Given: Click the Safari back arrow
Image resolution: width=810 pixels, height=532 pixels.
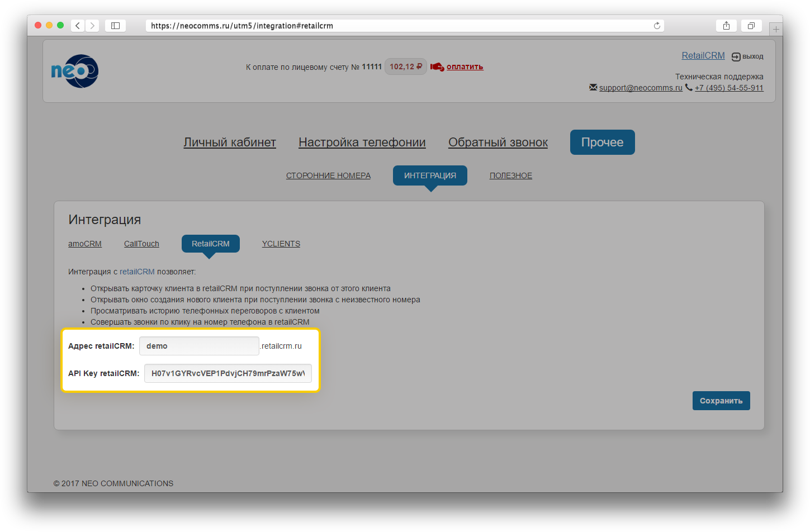Looking at the screenshot, I should [x=78, y=26].
